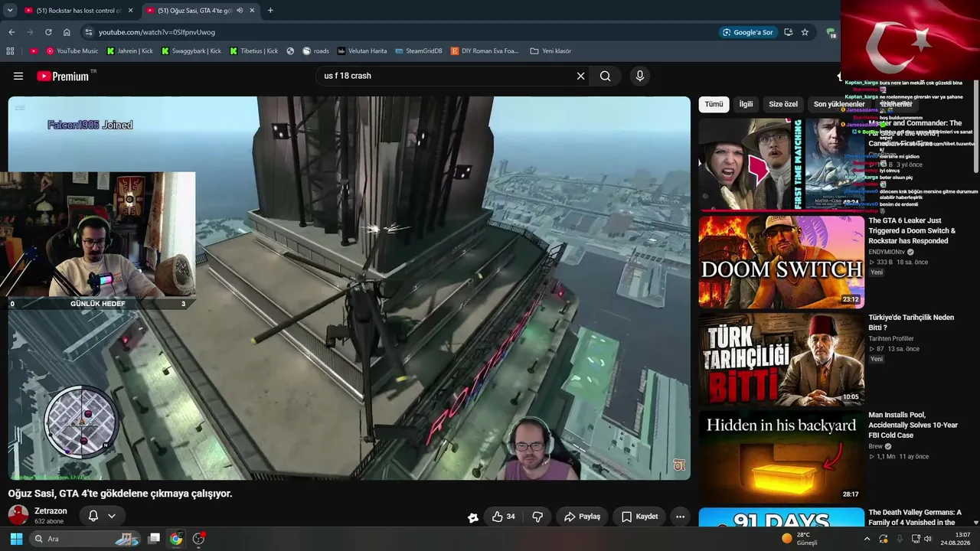Reload the current page
The height and width of the screenshot is (551, 980).
pyautogui.click(x=48, y=32)
